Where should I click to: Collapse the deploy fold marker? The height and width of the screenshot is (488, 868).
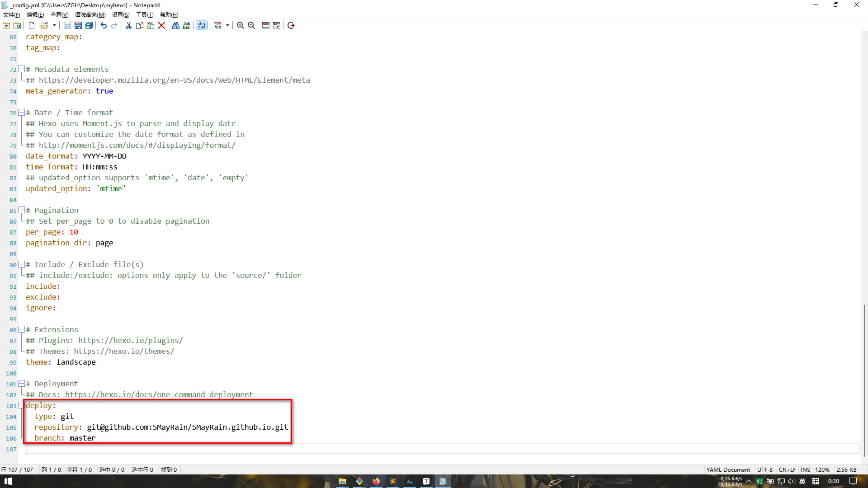pos(21,405)
